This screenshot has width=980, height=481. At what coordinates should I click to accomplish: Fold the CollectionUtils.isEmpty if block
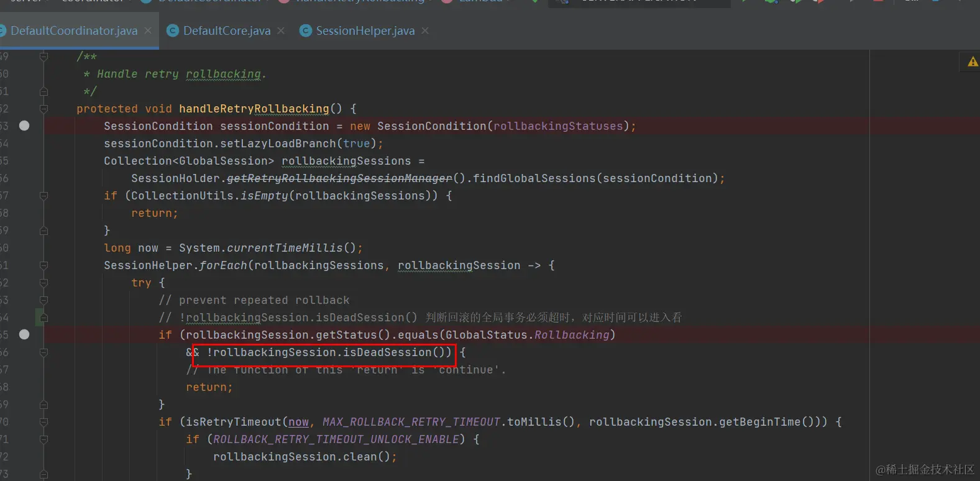pos(44,196)
